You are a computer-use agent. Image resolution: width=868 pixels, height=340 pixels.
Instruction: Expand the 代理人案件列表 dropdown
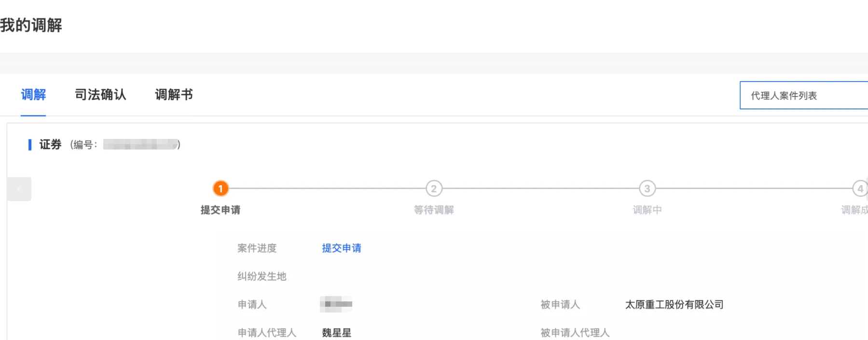coord(803,95)
